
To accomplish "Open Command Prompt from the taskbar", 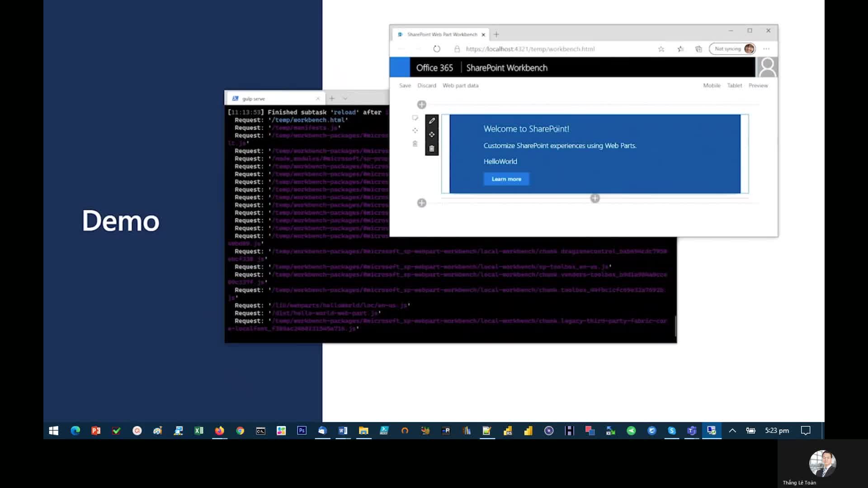I will click(261, 431).
